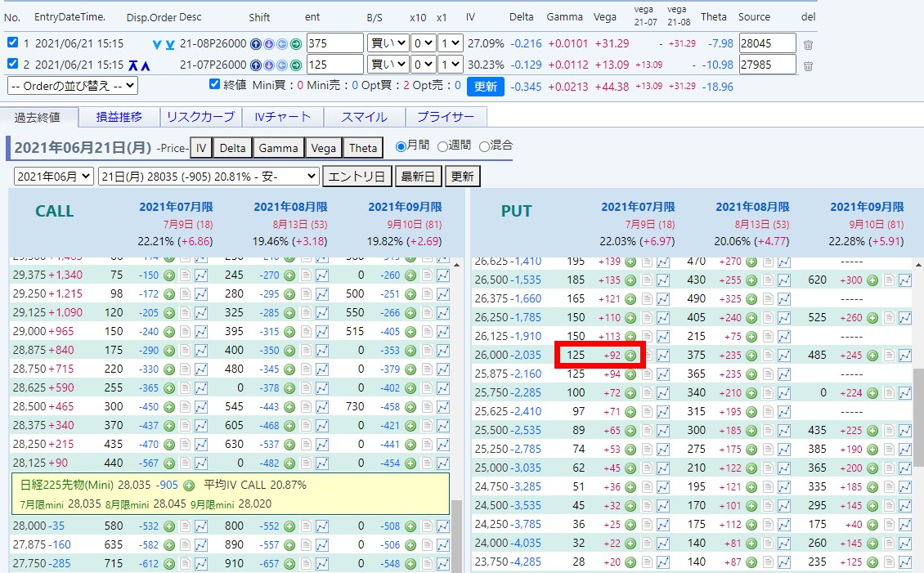This screenshot has height=573, width=924.
Task: Add the July PUT at strike 24,000
Action: tap(630, 543)
